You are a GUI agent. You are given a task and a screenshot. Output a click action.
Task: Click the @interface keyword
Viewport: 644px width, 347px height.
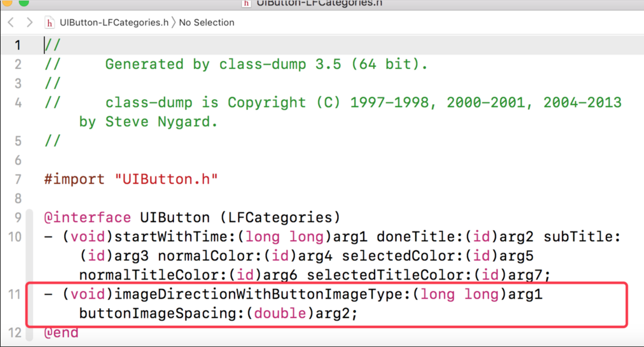[87, 217]
